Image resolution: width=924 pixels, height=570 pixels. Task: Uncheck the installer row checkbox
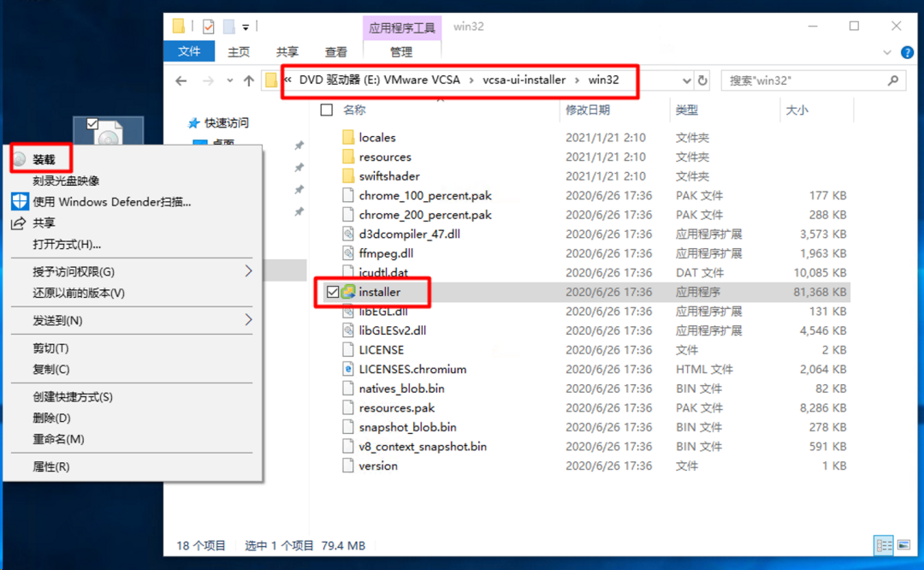332,292
